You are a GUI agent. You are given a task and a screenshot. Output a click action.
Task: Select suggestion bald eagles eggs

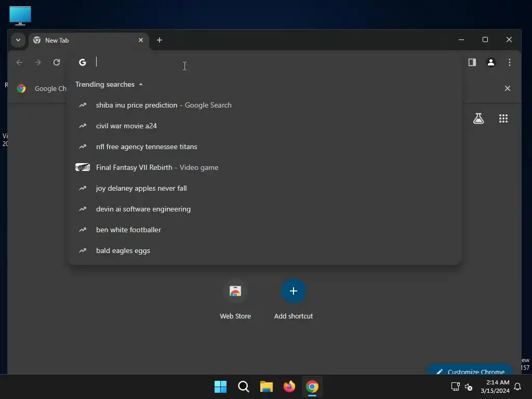pos(264,251)
